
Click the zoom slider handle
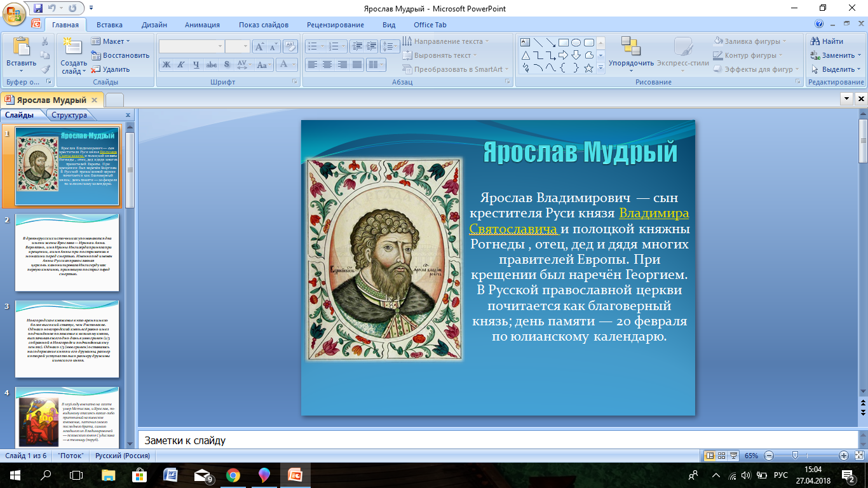[x=794, y=456]
